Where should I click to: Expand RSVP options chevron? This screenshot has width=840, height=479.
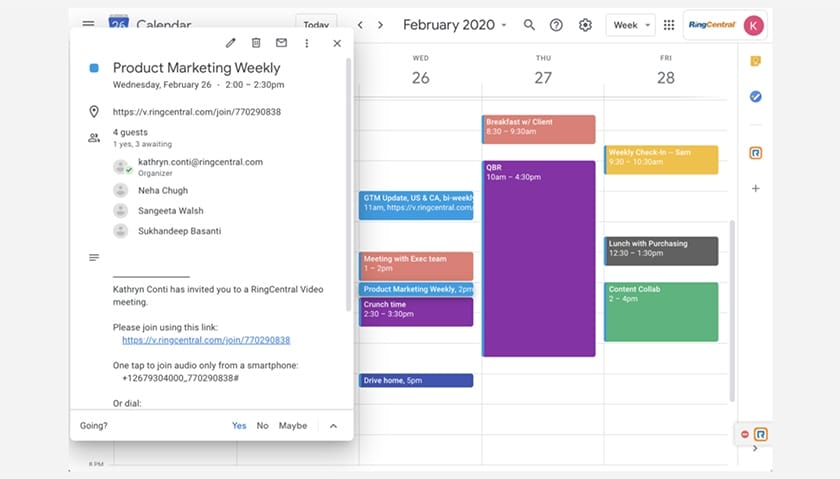pos(333,426)
